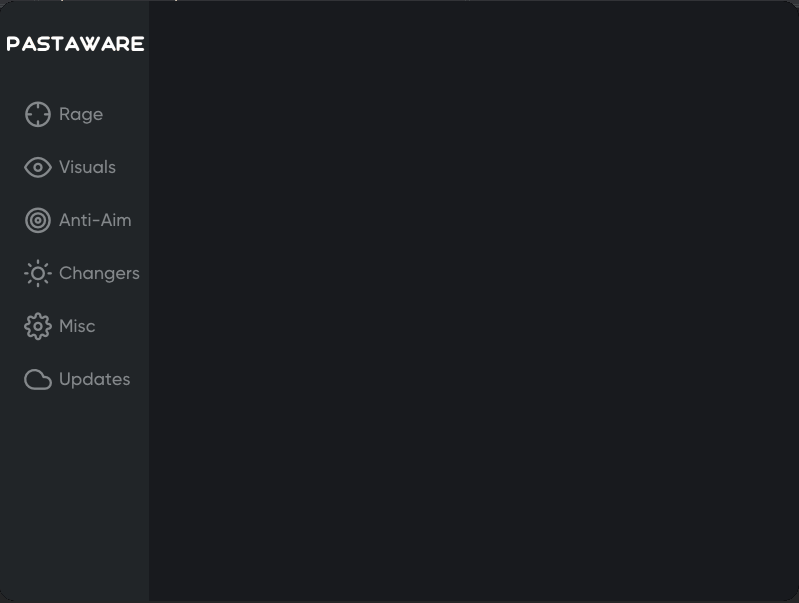Click the concentric target icon for Anti-Aim
The image size is (799, 603).
pyautogui.click(x=37, y=220)
